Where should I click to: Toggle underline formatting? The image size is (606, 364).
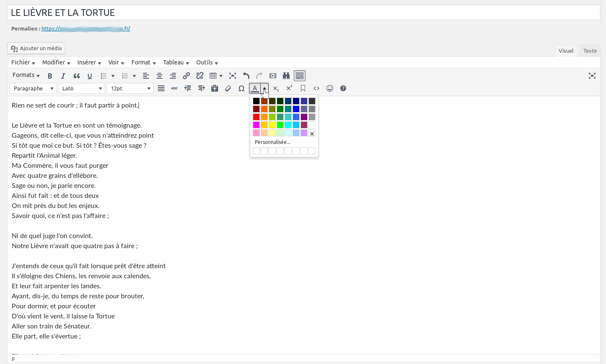tap(90, 76)
